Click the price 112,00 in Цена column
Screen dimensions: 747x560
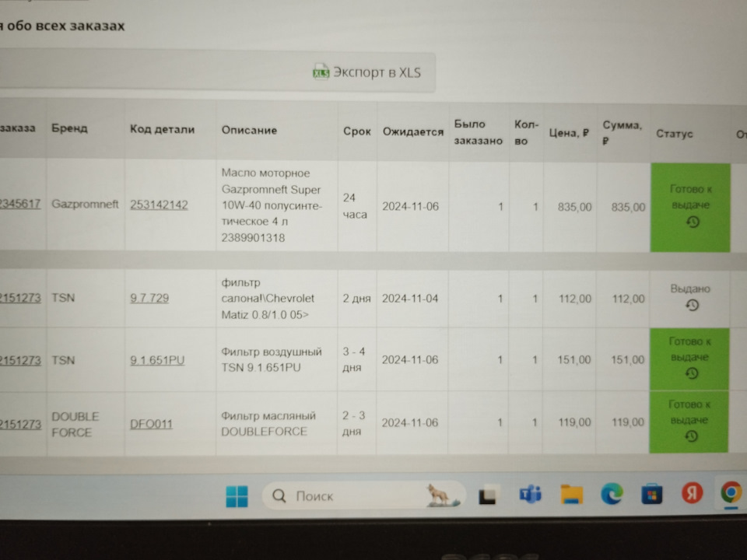(575, 299)
